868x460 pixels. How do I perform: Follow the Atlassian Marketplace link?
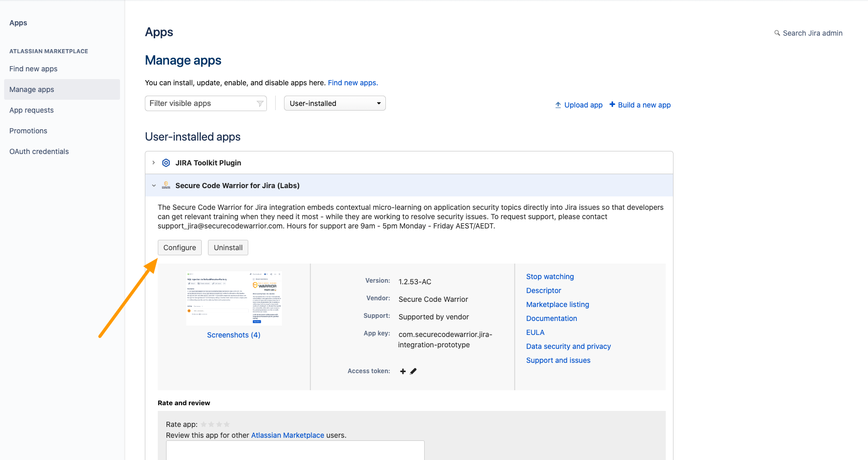click(x=288, y=435)
